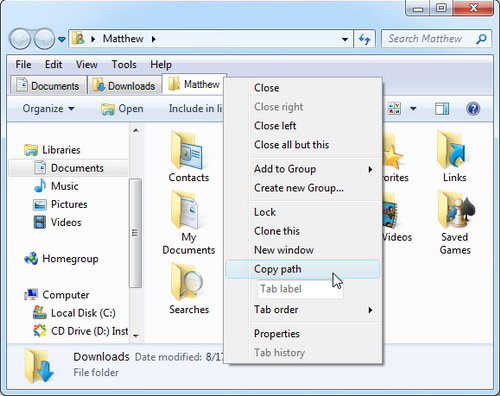
Task: Open the Searches folder
Action: 188,289
